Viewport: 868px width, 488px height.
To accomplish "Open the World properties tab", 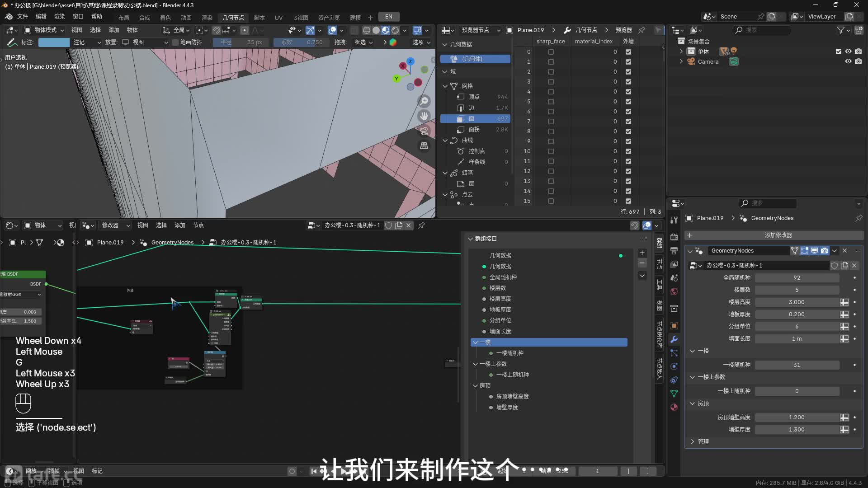I will click(x=674, y=291).
